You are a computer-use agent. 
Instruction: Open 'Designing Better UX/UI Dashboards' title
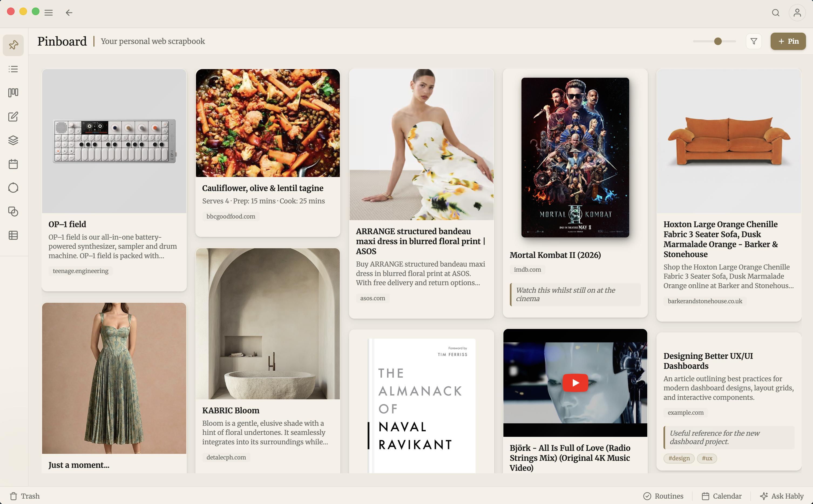coord(708,361)
